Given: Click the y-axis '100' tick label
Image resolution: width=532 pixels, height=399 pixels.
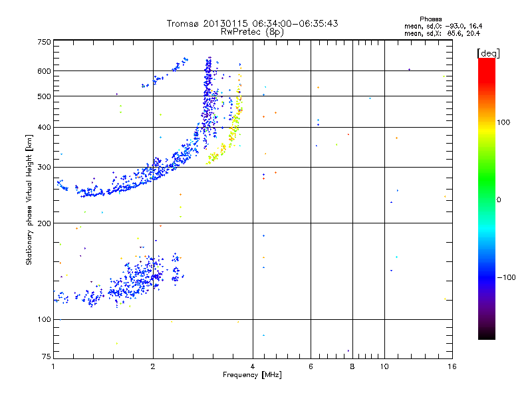Looking at the screenshot, I should (44, 320).
